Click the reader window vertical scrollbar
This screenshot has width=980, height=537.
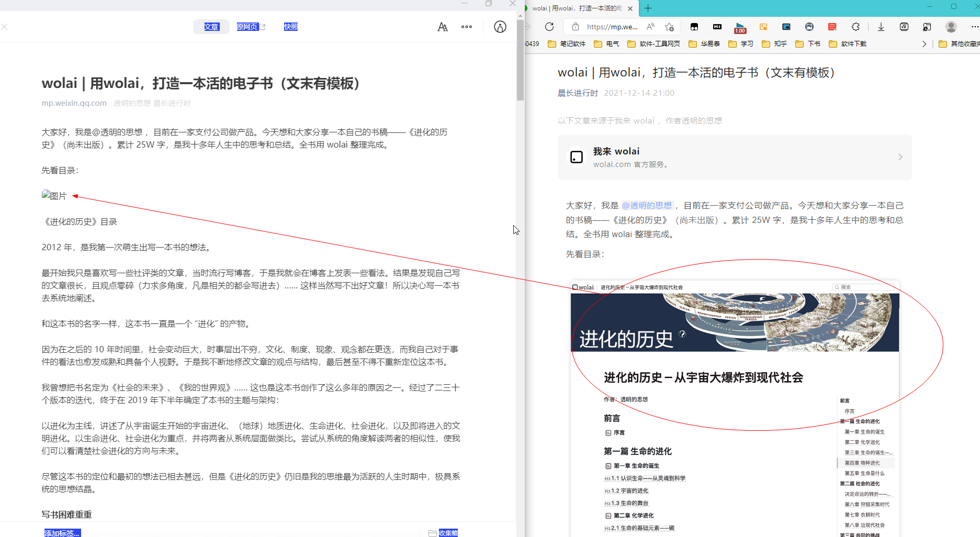pyautogui.click(x=520, y=60)
